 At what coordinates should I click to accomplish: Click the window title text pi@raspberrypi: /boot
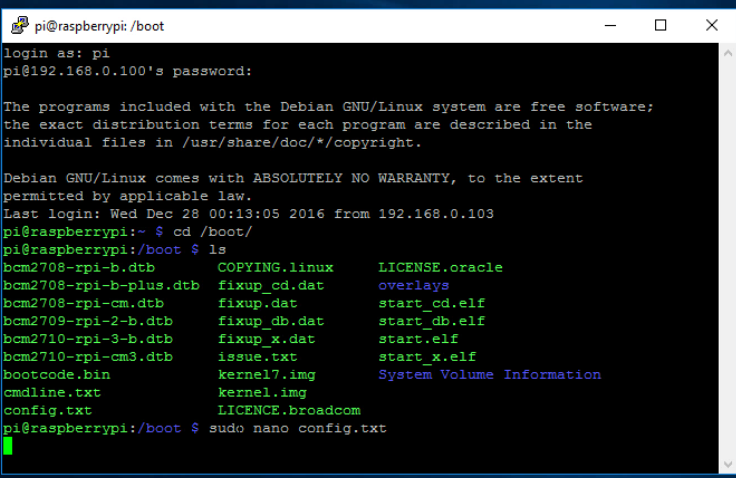tap(97, 26)
